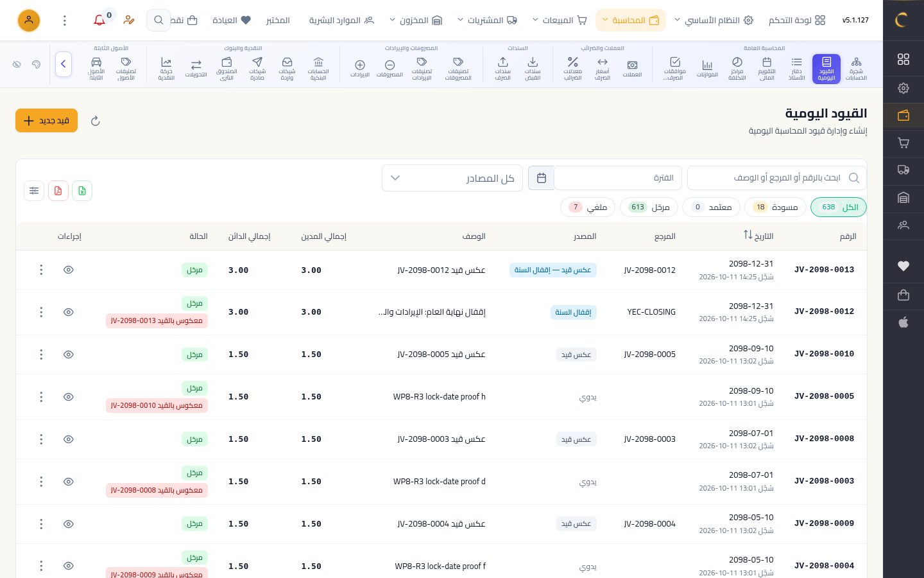
Task: Open the dashboard (لوحة التحكم) link
Action: pyautogui.click(x=797, y=21)
